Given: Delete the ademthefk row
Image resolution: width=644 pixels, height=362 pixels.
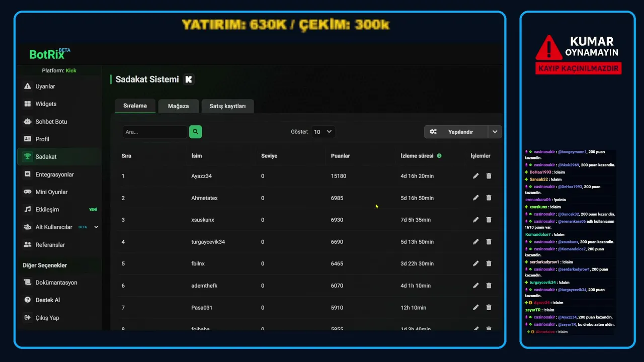Looking at the screenshot, I should click(x=489, y=286).
